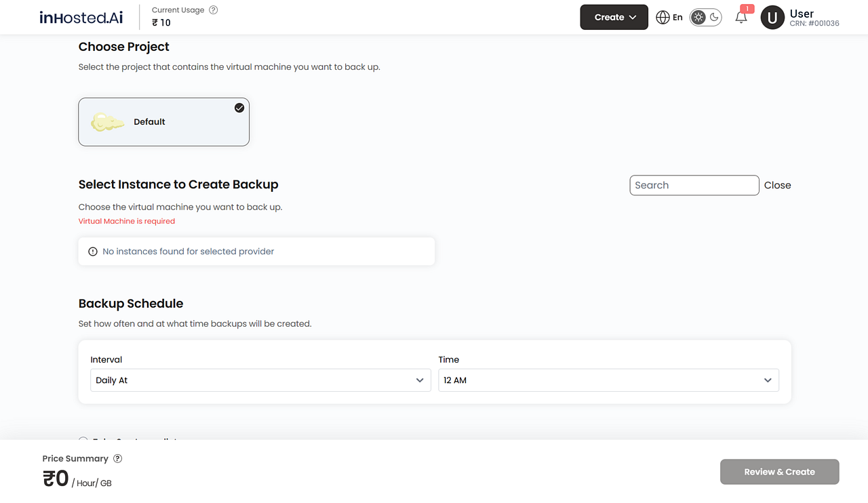Viewport: 868px width, 503px height.
Task: Click the Price Summary help icon
Action: coord(117,459)
